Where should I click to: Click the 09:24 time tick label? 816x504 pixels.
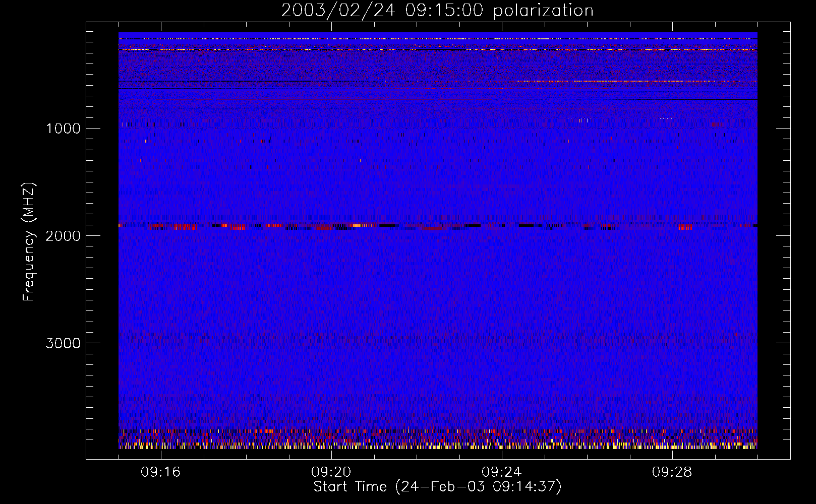(502, 472)
